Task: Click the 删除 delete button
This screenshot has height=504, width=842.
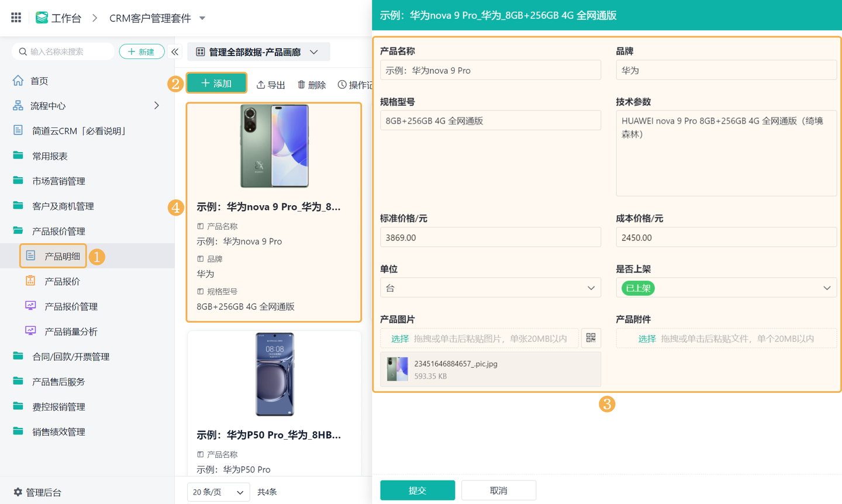Action: tap(312, 85)
